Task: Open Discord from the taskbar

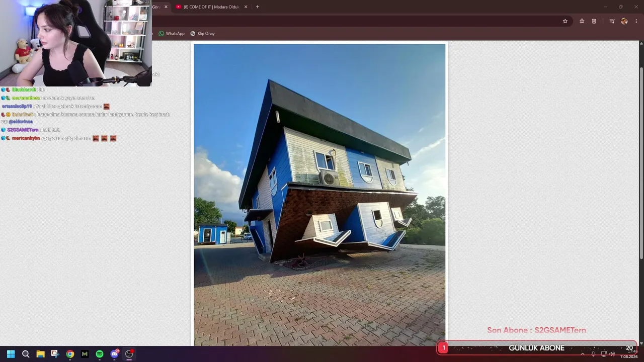Action: pos(114,354)
